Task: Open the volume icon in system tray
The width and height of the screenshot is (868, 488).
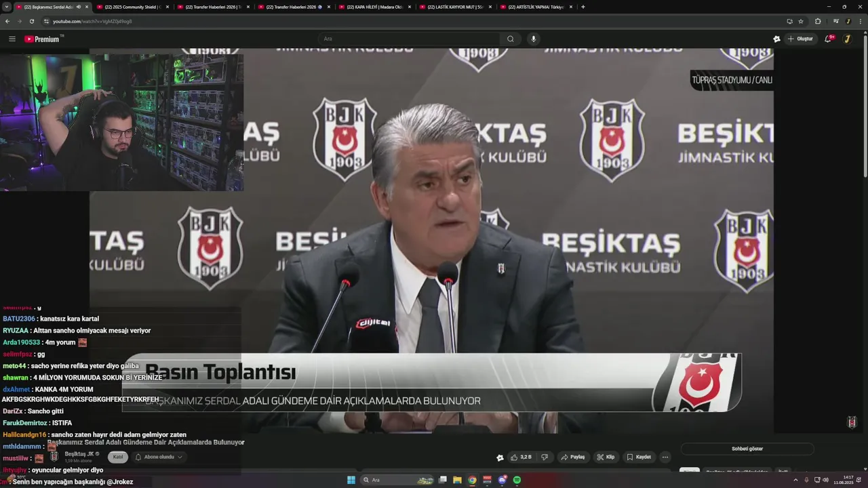Action: (x=825, y=480)
